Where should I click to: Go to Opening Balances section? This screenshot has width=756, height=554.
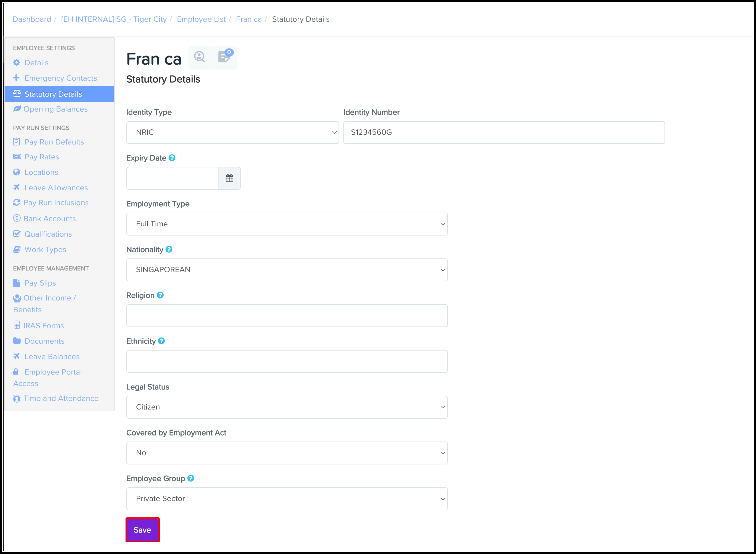pos(56,109)
